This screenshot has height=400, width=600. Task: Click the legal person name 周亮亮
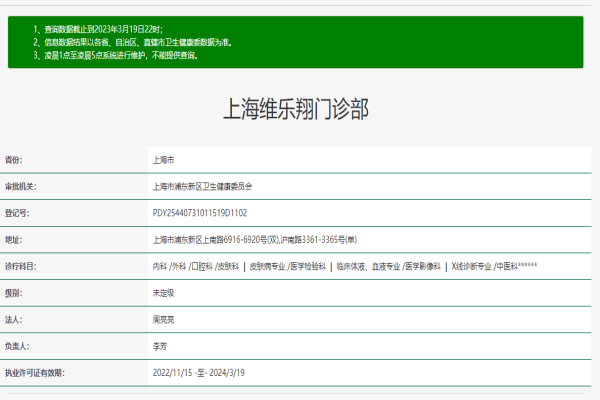163,320
